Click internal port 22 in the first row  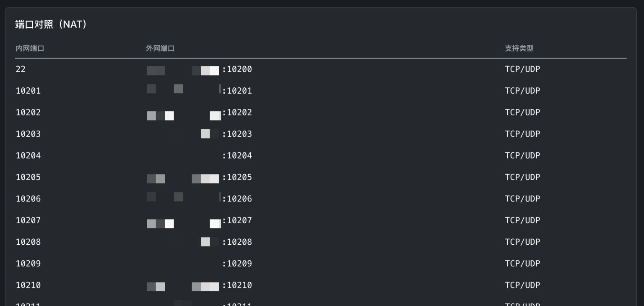[x=21, y=69]
